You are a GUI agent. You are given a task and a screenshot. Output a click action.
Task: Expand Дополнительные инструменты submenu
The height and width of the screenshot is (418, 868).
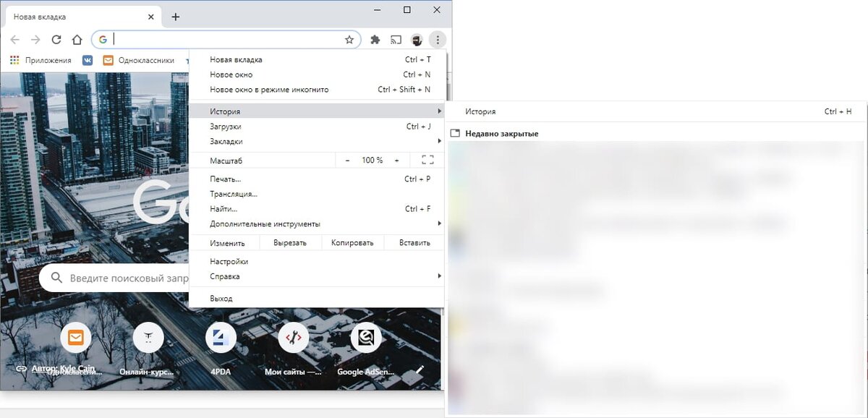(317, 223)
